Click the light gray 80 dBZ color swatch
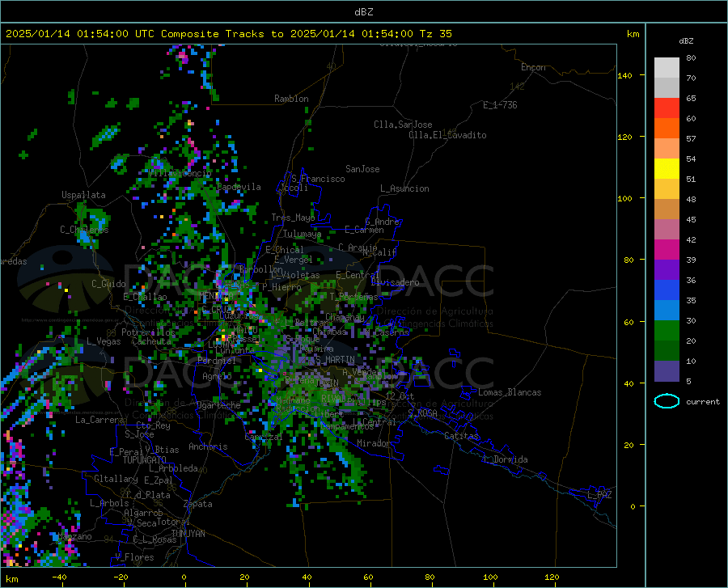This screenshot has width=728, height=588. [x=667, y=68]
